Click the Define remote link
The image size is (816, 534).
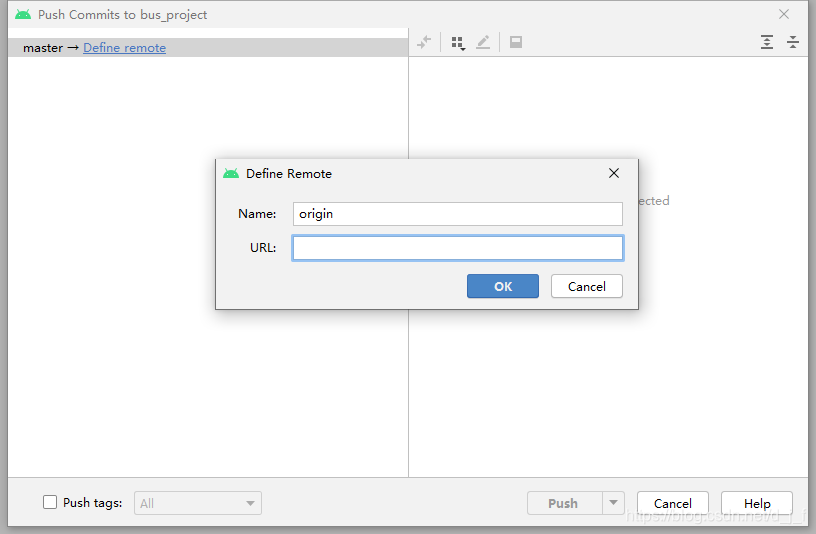coord(124,48)
